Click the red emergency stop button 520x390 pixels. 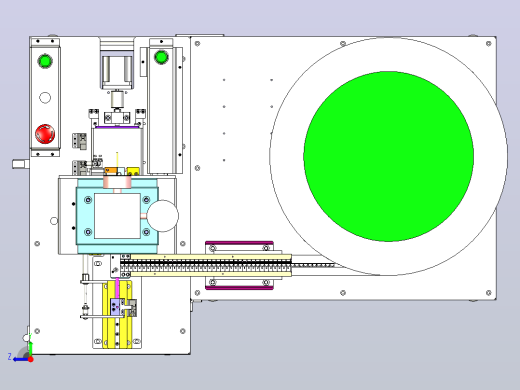45,134
